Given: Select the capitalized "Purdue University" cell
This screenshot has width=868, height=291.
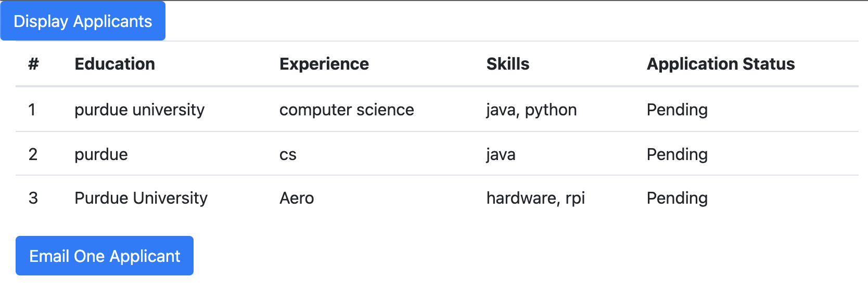Looking at the screenshot, I should tap(141, 198).
